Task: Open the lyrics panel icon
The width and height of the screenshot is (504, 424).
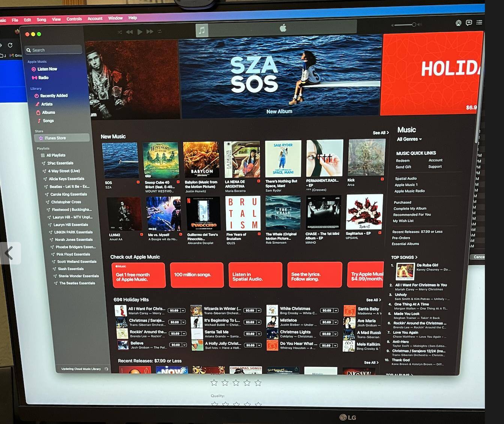Action: (469, 23)
